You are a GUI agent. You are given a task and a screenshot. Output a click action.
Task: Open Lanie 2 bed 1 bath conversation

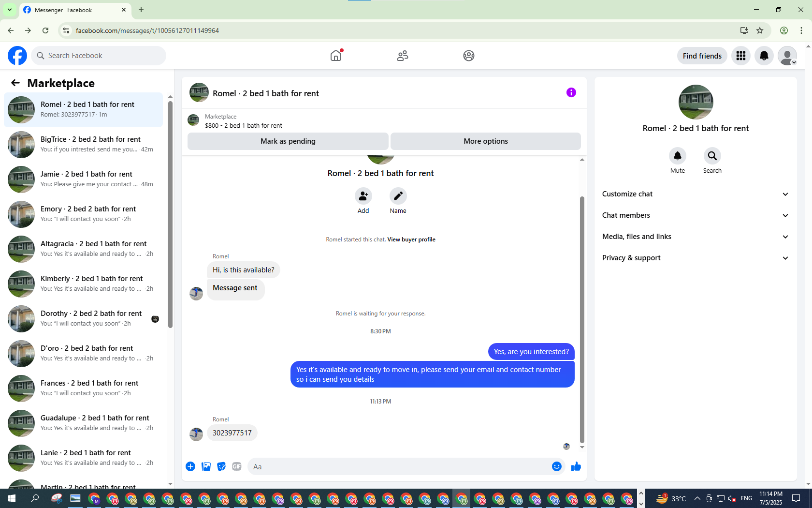click(83, 458)
